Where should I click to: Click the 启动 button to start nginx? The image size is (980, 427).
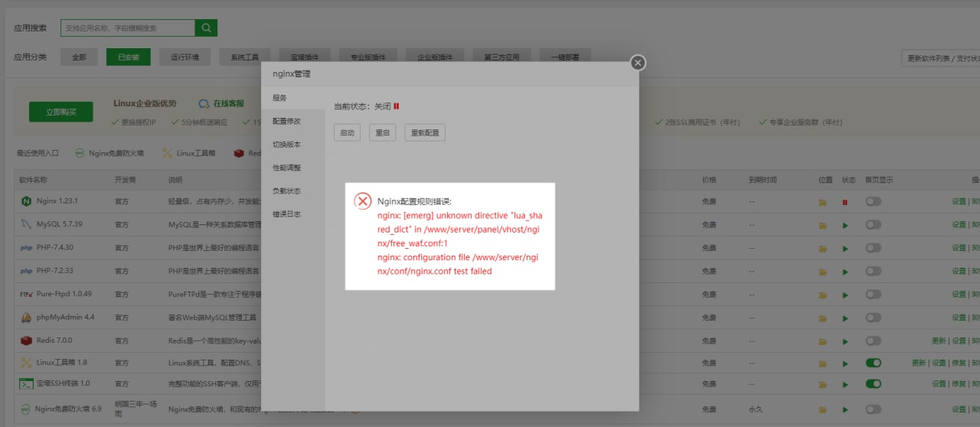click(x=347, y=132)
